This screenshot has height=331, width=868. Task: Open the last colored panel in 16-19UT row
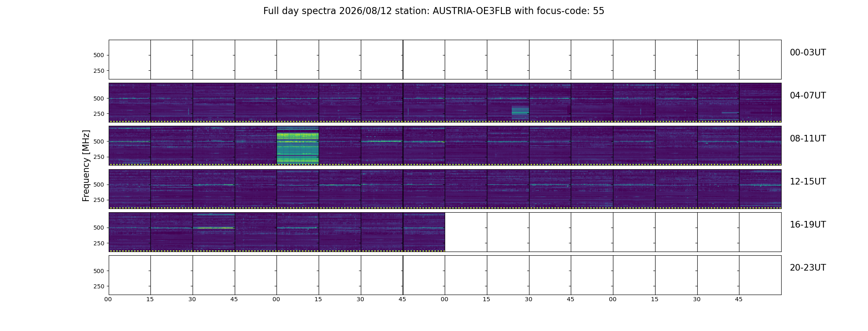(424, 232)
